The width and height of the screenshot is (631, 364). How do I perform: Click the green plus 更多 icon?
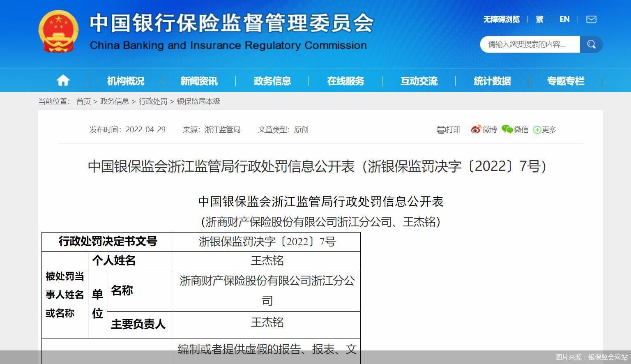(537, 130)
